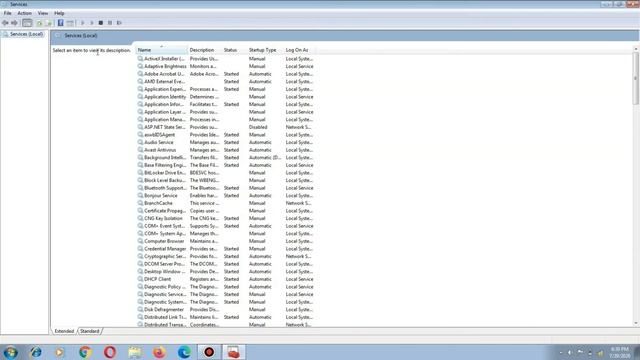Click the Show/Hide Action Pane toolbar icon
The height and width of the screenshot is (360, 640).
pos(70,23)
